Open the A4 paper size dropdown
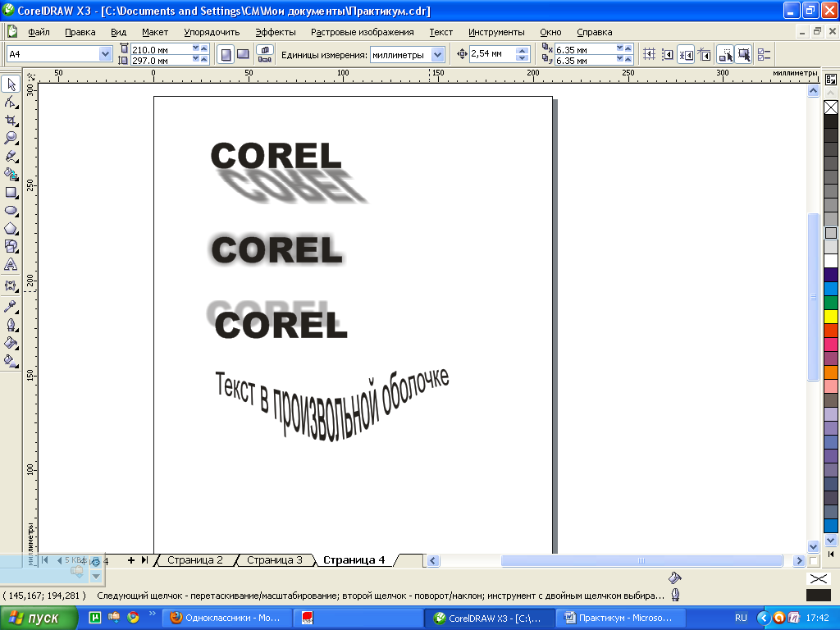 [105, 54]
